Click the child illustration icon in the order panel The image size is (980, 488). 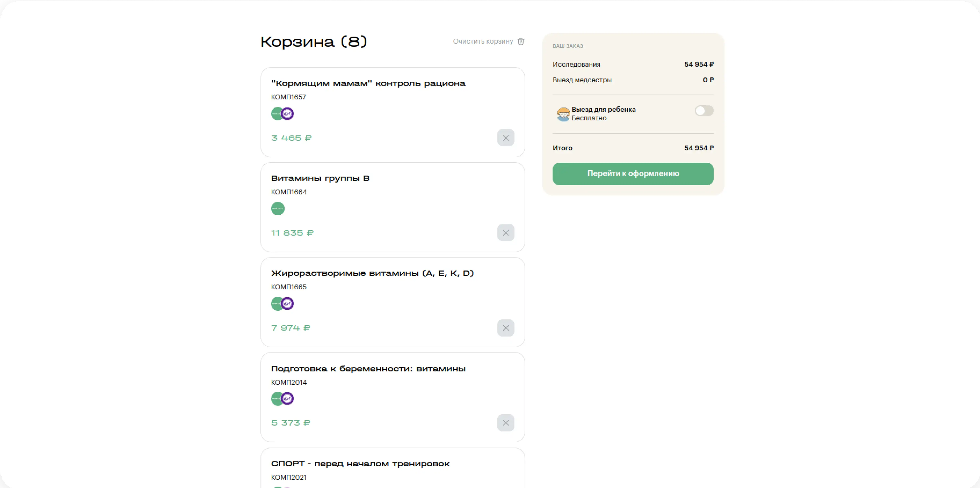tap(563, 113)
